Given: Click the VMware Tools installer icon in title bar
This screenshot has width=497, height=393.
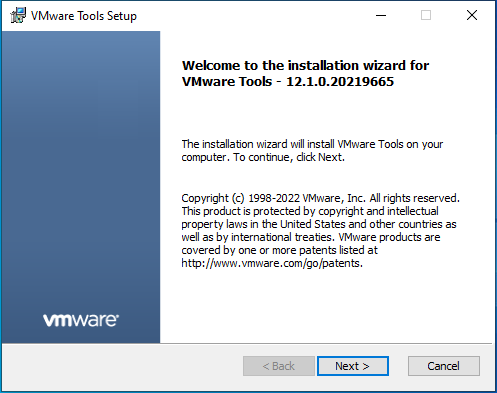Looking at the screenshot, I should (x=18, y=15).
